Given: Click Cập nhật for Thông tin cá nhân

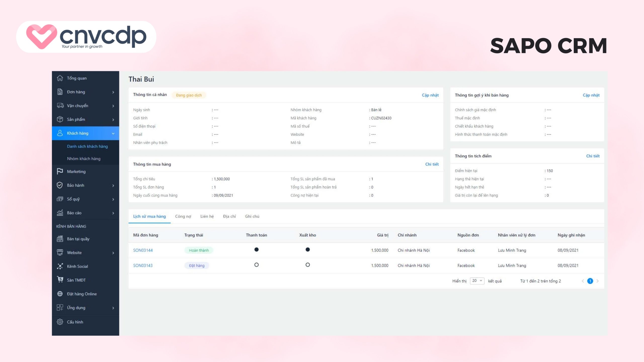Looking at the screenshot, I should click(x=430, y=95).
